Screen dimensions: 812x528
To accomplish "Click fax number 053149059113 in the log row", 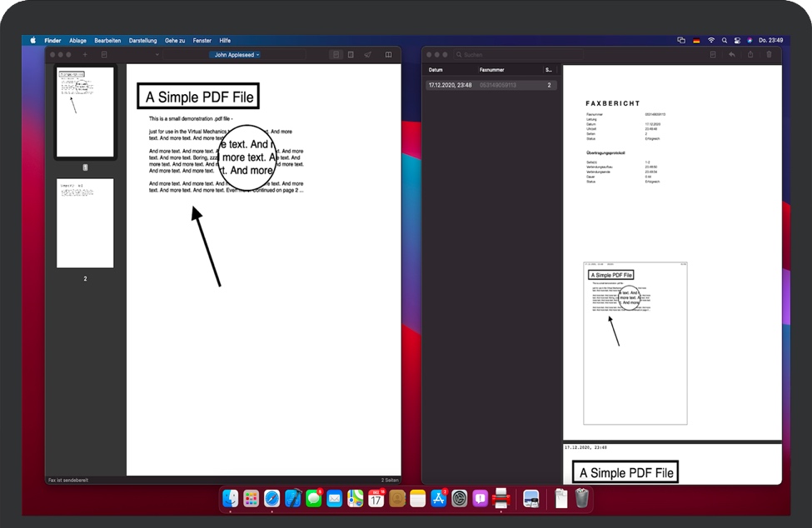I will (498, 85).
